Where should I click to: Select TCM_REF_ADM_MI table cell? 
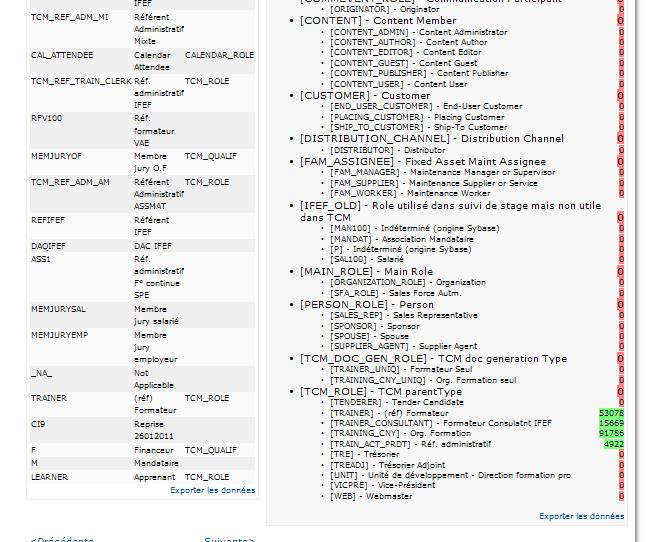pos(69,17)
